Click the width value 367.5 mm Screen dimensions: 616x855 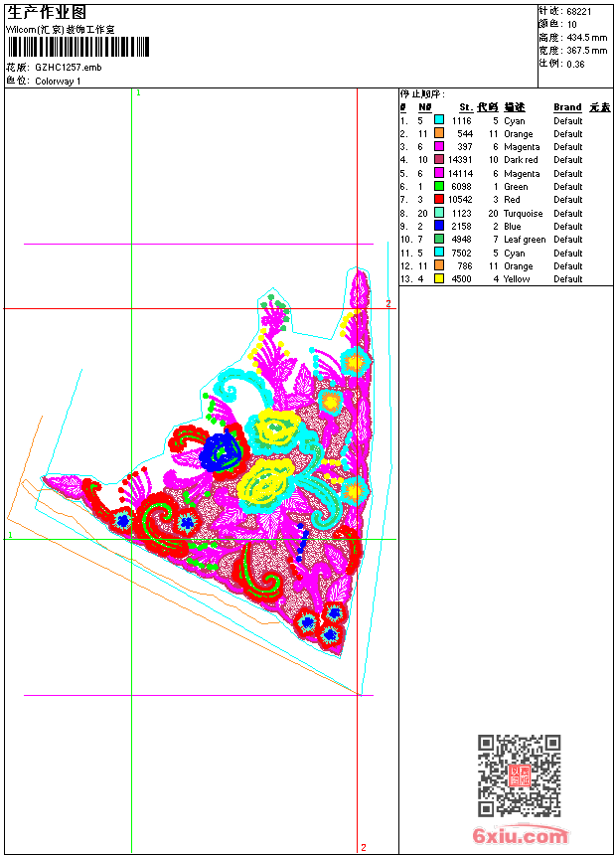point(586,51)
